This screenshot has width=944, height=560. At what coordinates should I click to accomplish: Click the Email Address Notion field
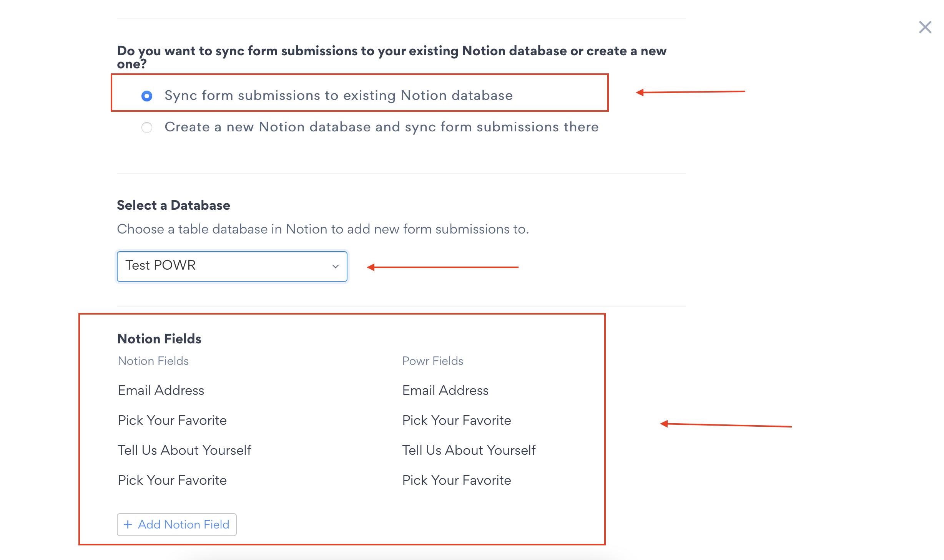click(x=161, y=390)
